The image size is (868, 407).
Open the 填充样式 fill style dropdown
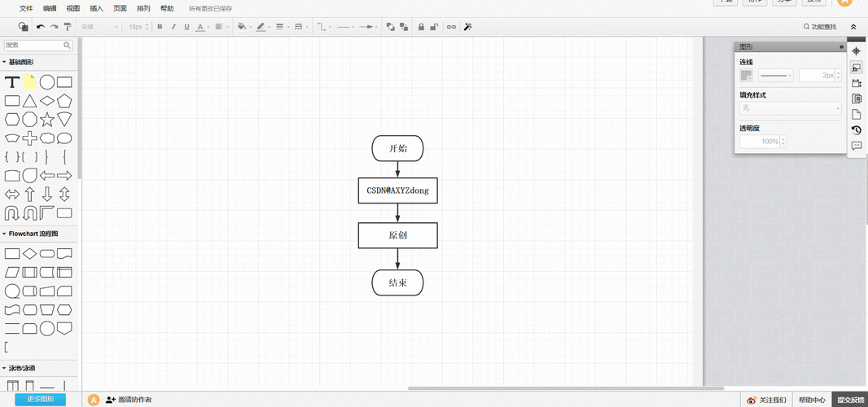pyautogui.click(x=791, y=108)
